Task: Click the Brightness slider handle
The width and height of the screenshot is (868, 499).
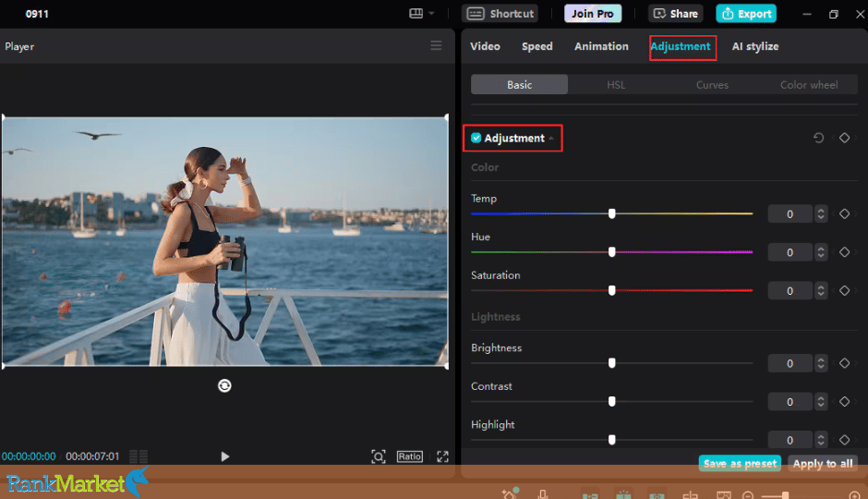Action: (x=611, y=363)
